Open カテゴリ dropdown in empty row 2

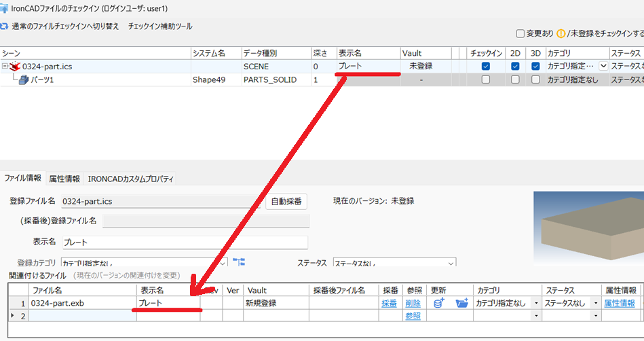pos(536,316)
